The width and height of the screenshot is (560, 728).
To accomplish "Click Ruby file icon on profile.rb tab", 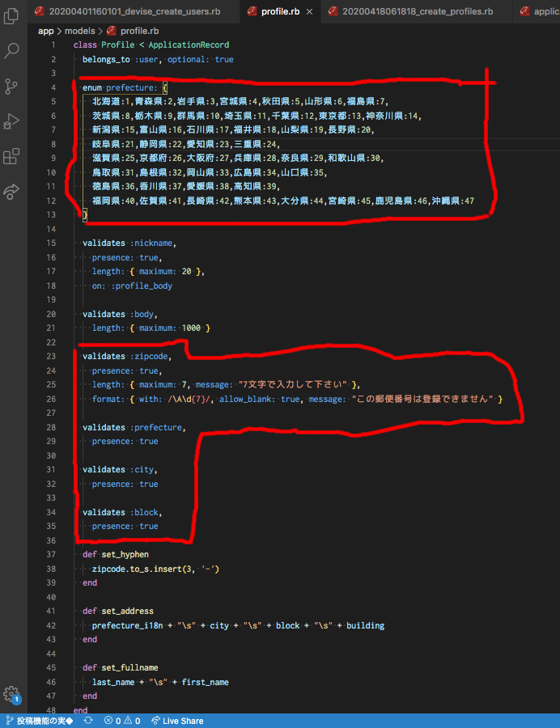I will (x=252, y=11).
